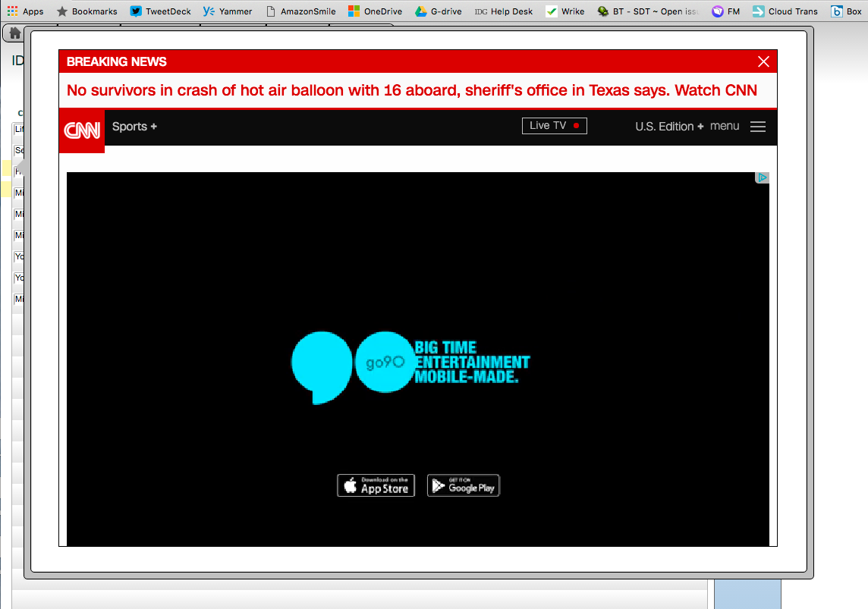Click the Get it on Google Play badge
This screenshot has width=868, height=609.
click(463, 485)
